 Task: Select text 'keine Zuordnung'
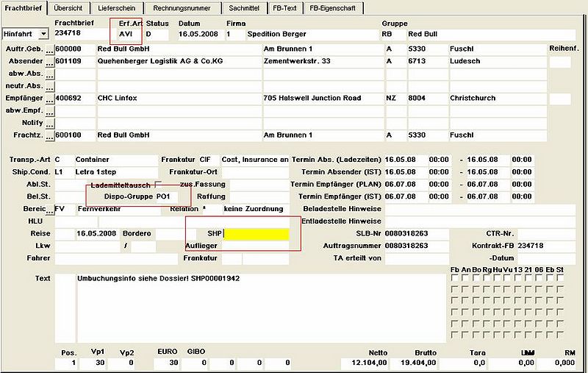coord(254,209)
